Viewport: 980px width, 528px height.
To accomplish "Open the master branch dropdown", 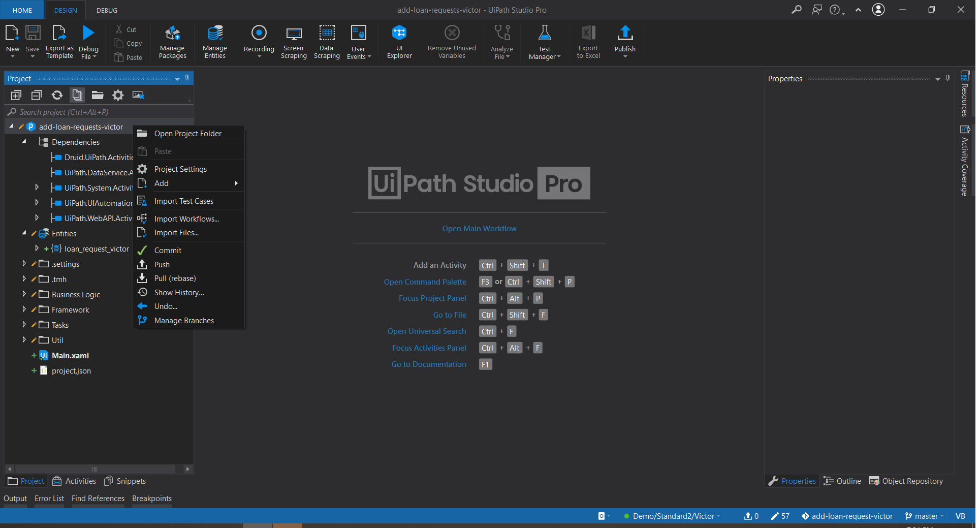I will point(925,516).
